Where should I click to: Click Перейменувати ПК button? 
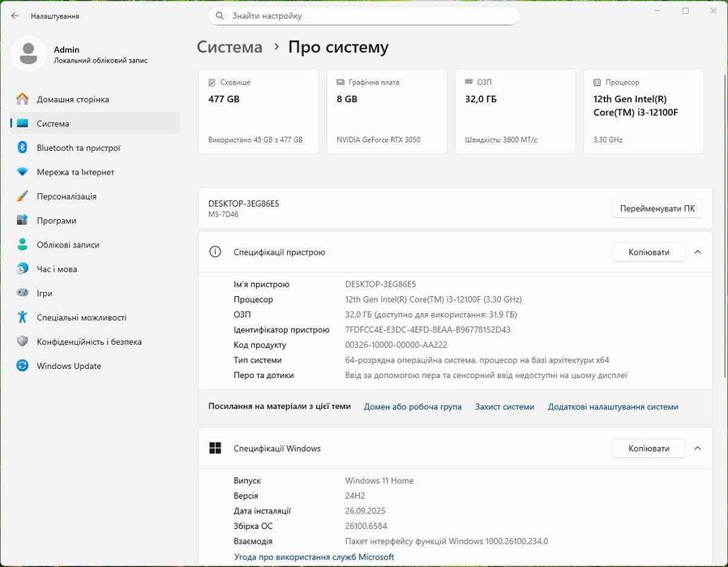657,208
